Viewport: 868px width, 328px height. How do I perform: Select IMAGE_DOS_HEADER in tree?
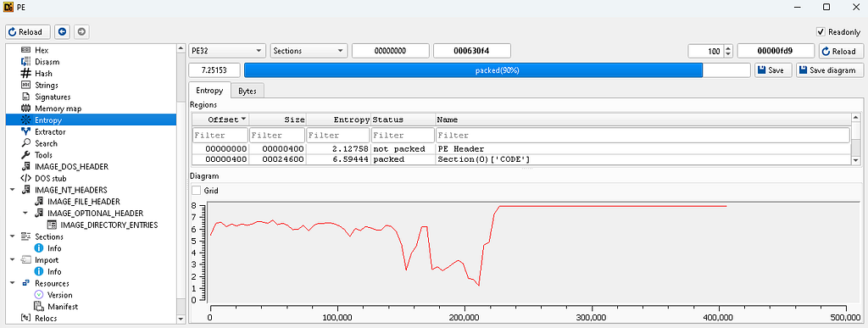click(71, 166)
